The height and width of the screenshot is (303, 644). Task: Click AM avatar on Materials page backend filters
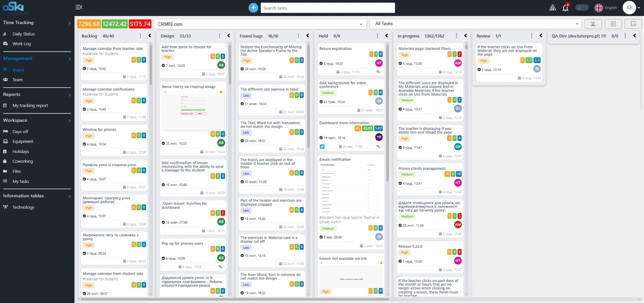pyautogui.click(x=458, y=63)
